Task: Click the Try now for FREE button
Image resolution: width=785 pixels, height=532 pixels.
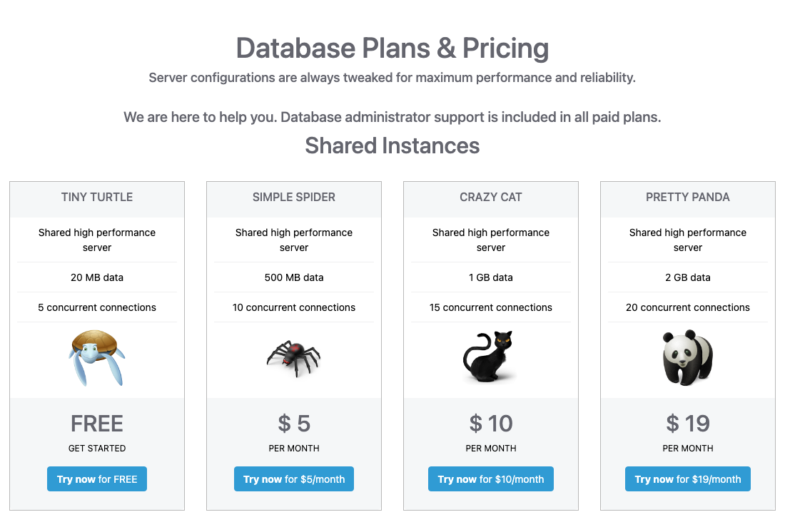Action: click(97, 479)
